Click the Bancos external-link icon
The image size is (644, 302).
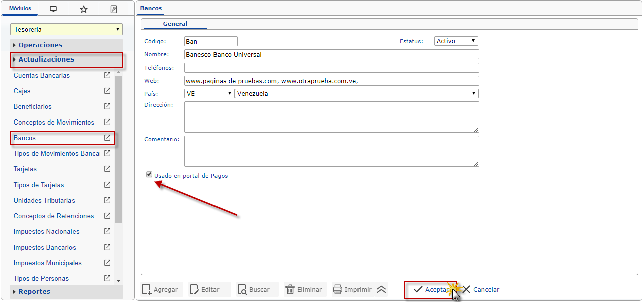pos(107,138)
